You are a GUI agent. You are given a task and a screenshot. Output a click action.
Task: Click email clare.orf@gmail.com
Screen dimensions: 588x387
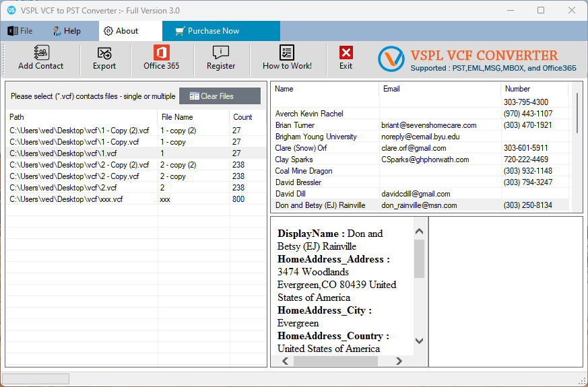click(x=414, y=148)
